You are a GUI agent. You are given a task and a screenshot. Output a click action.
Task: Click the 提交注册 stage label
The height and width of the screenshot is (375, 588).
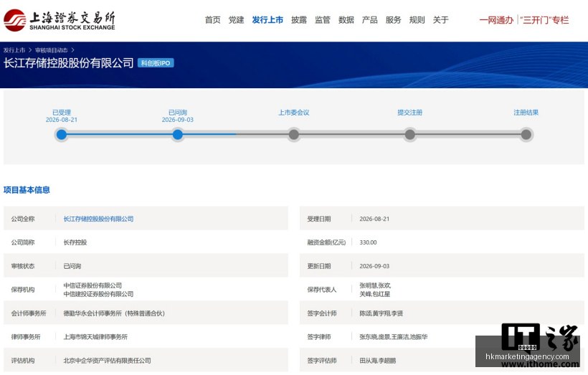pyautogui.click(x=410, y=113)
